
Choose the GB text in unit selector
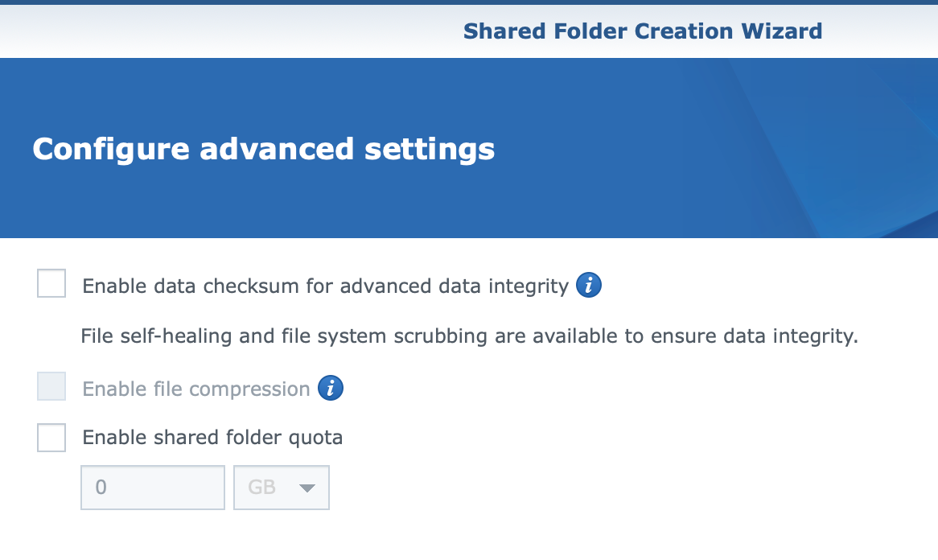tap(262, 487)
